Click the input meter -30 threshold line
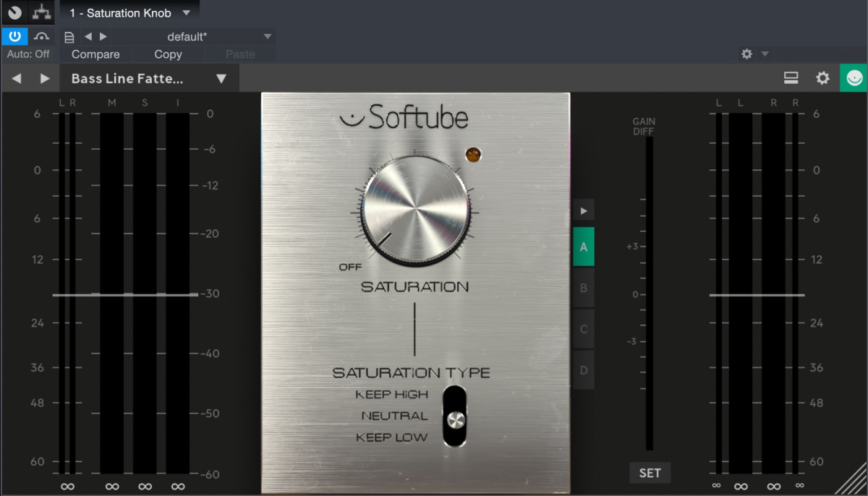The height and width of the screenshot is (496, 868). click(x=125, y=294)
